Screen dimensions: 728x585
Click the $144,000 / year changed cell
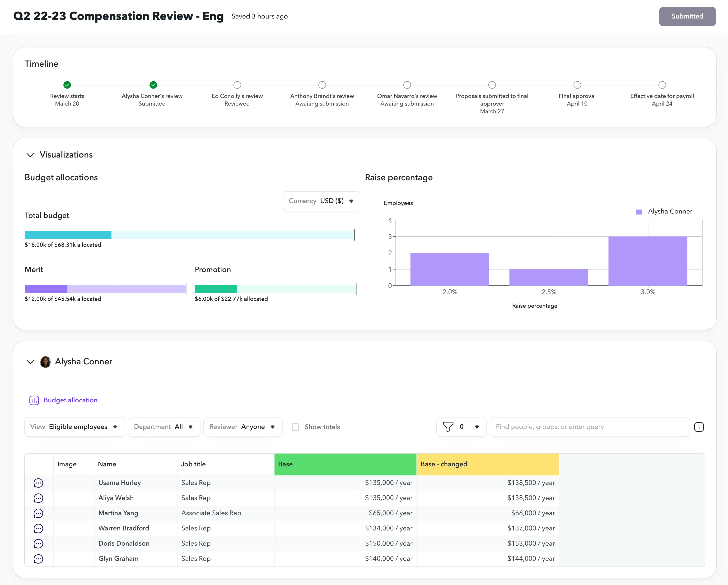pyautogui.click(x=488, y=559)
